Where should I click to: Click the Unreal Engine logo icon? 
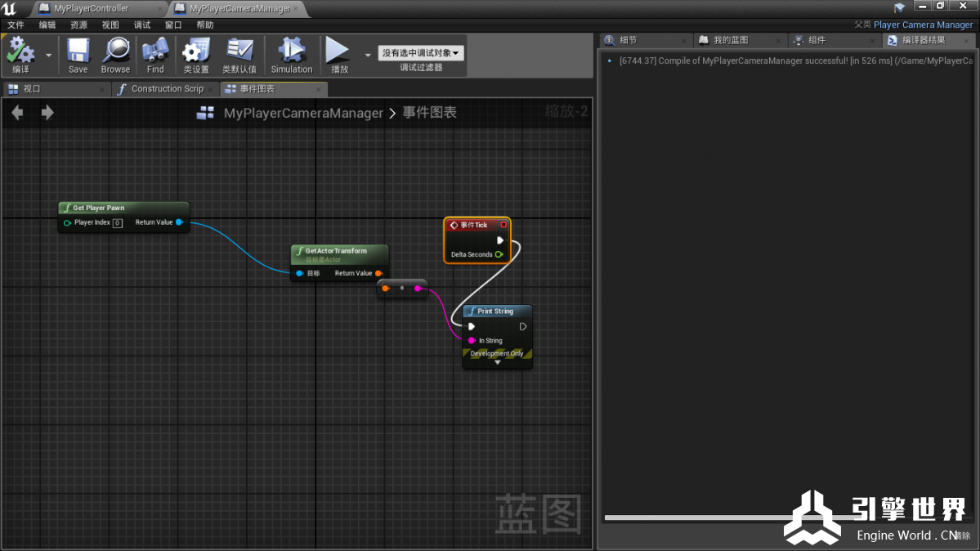(x=10, y=9)
